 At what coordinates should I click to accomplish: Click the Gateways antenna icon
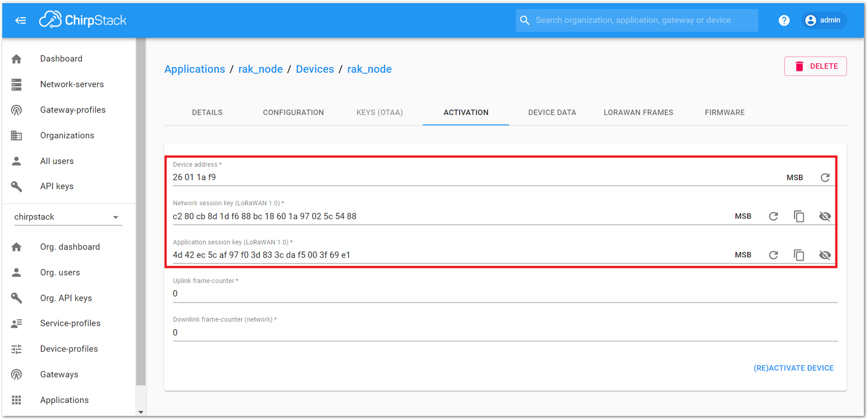[x=17, y=374]
